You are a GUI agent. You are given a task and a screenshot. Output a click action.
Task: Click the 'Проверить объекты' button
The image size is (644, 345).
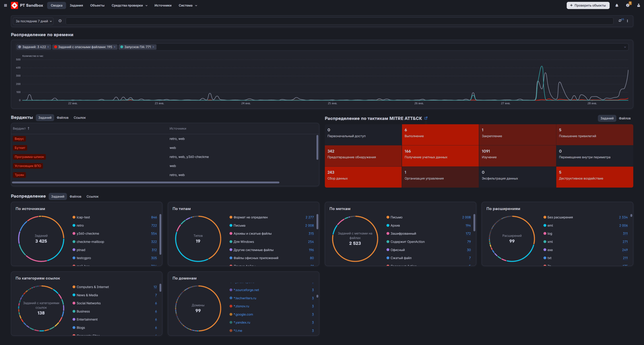pos(588,5)
